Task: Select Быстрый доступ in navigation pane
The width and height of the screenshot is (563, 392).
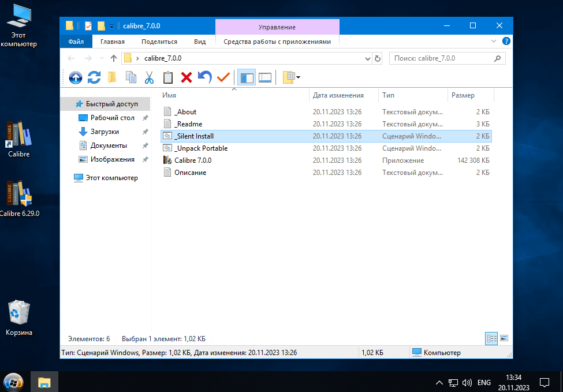Action: 106,104
